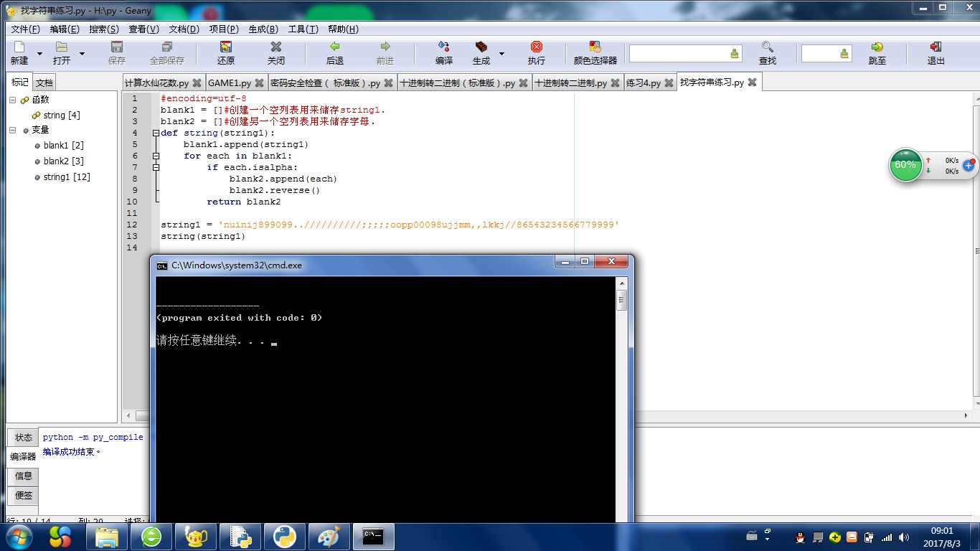Open the dropdown arrow next to 打开
The image size is (980, 551).
click(82, 54)
